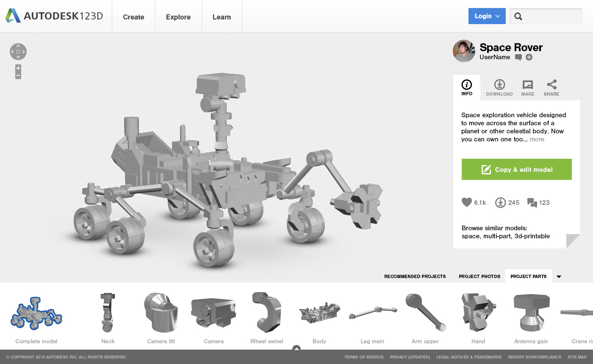
Task: Open the Login dropdown
Action: pos(487,16)
